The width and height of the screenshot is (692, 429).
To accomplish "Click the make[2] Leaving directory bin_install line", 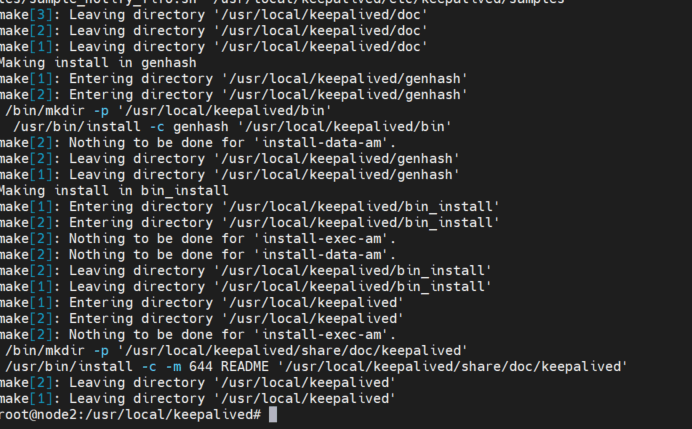I will pos(245,271).
